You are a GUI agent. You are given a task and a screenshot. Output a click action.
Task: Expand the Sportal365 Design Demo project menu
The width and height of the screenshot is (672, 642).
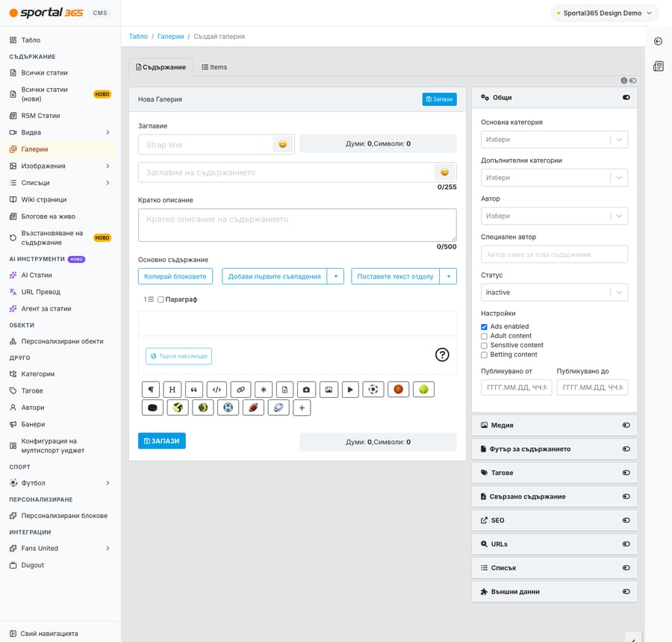pos(604,13)
